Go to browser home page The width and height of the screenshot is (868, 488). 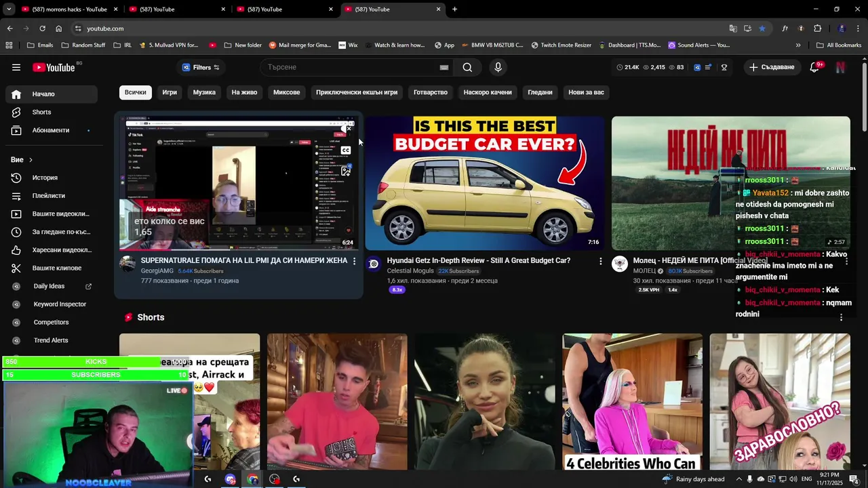pyautogui.click(x=59, y=28)
